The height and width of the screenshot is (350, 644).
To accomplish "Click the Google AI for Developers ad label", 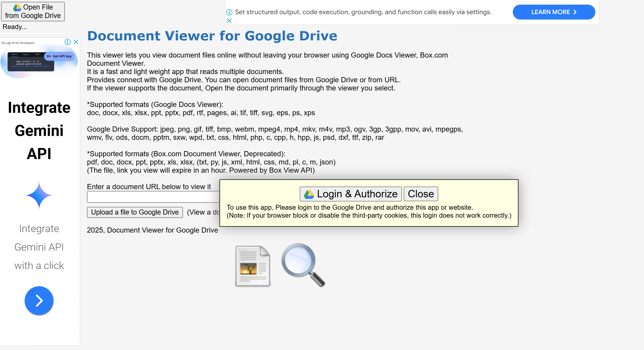I will (18, 43).
